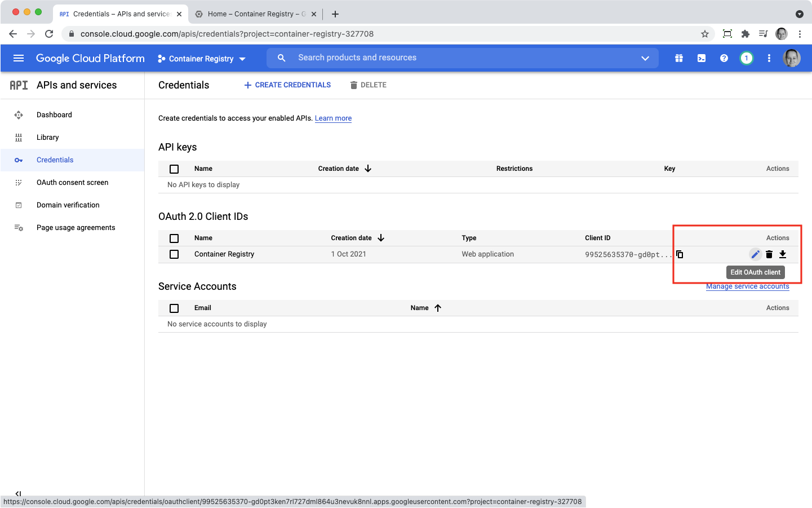Viewport: 812px width, 508px height.
Task: Click the Dashboard sidebar icon
Action: (19, 115)
